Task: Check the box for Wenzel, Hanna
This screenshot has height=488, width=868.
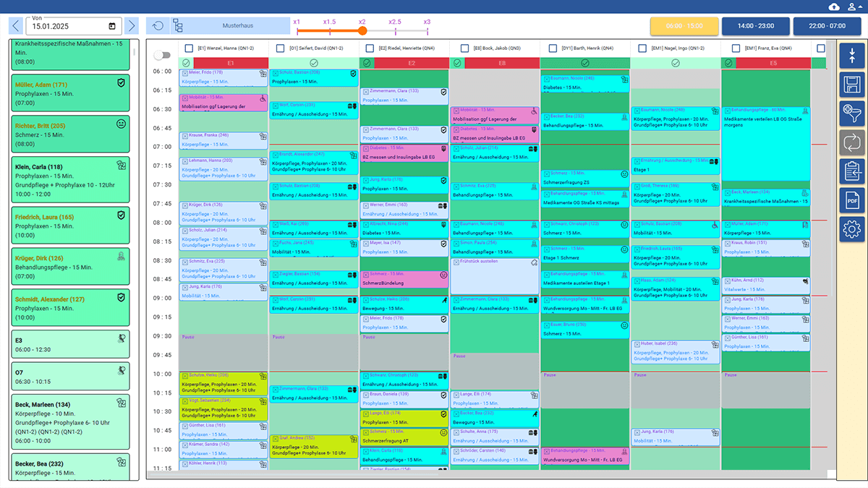Action: (189, 48)
